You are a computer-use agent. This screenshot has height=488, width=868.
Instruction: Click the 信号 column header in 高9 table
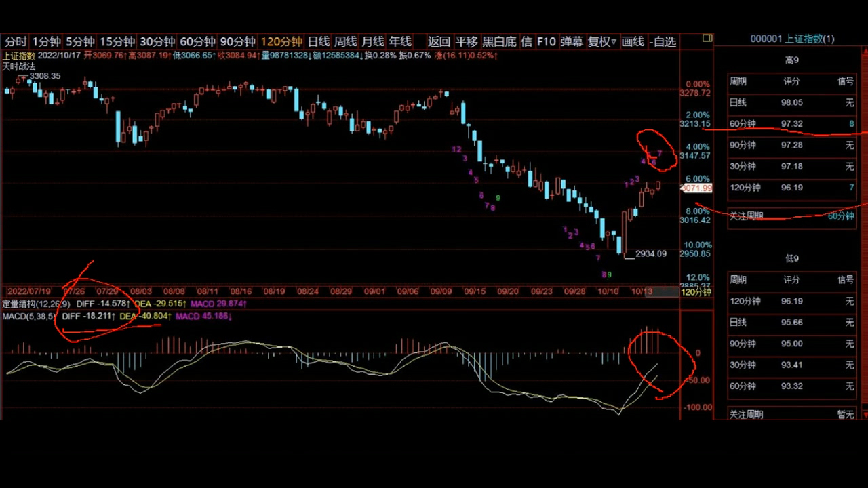[846, 81]
